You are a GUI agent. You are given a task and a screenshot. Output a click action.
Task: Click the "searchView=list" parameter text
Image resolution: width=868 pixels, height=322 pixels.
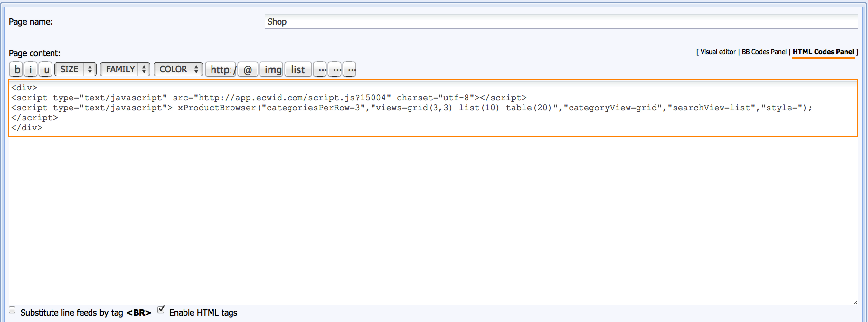click(x=712, y=108)
